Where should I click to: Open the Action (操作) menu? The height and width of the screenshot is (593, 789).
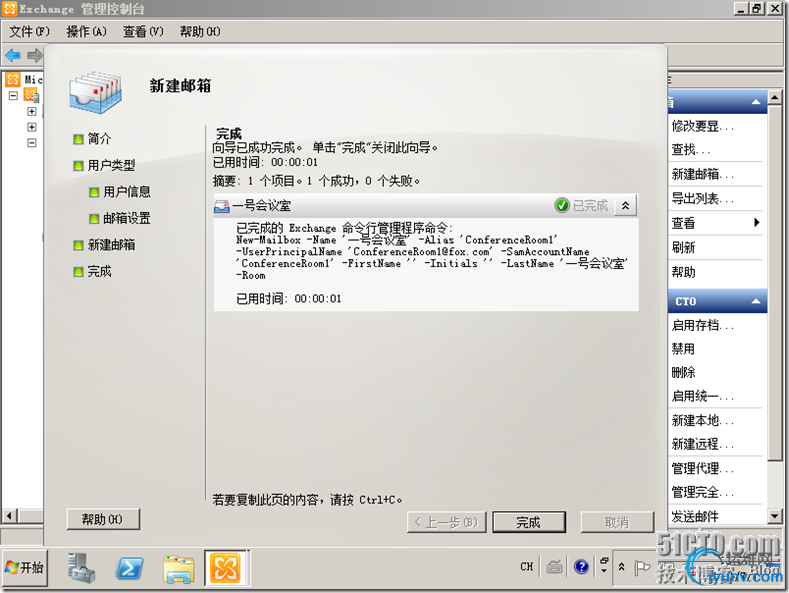(x=86, y=32)
